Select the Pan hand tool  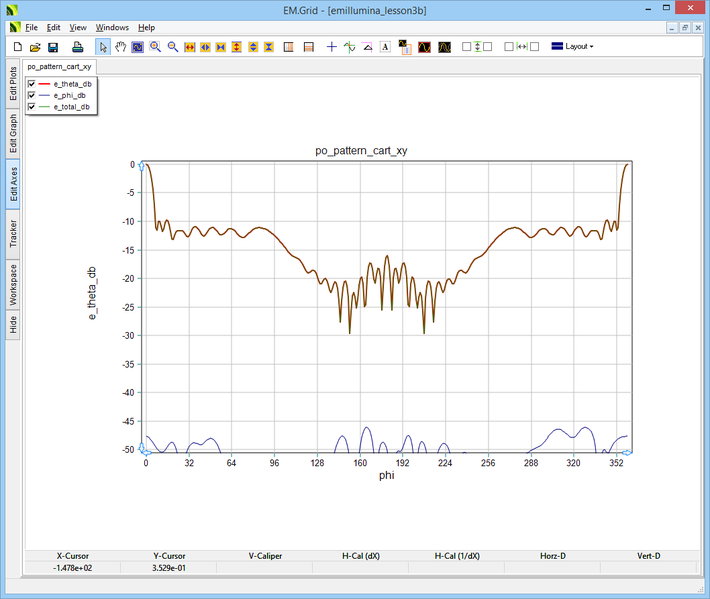(x=121, y=47)
